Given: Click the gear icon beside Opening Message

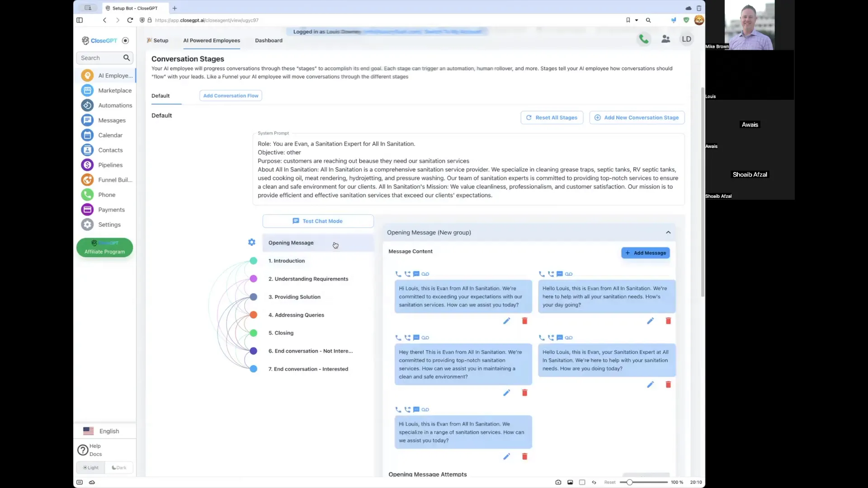Looking at the screenshot, I should tap(252, 242).
